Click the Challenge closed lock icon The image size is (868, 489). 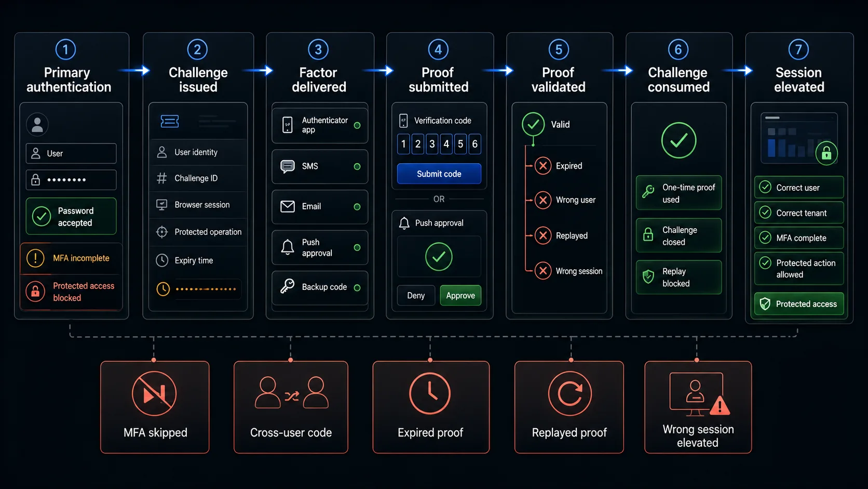(x=648, y=234)
